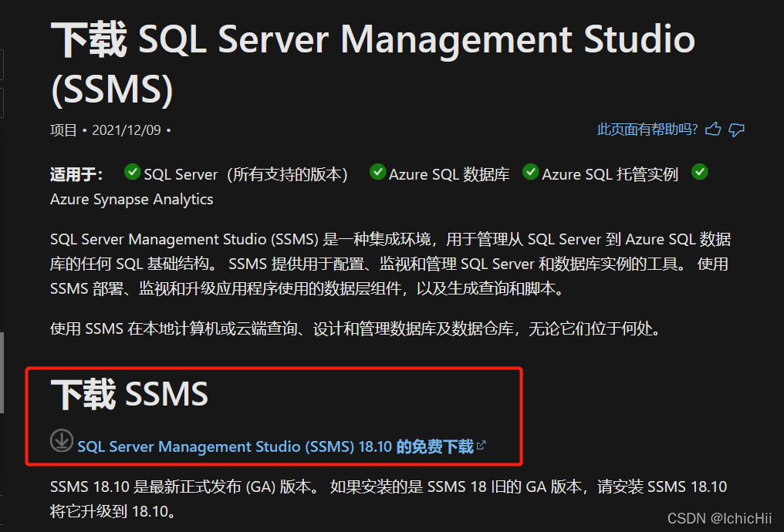This screenshot has height=532, width=784.
Task: Click the green checkmark for Azure Synapse Analytics
Action: (x=699, y=172)
